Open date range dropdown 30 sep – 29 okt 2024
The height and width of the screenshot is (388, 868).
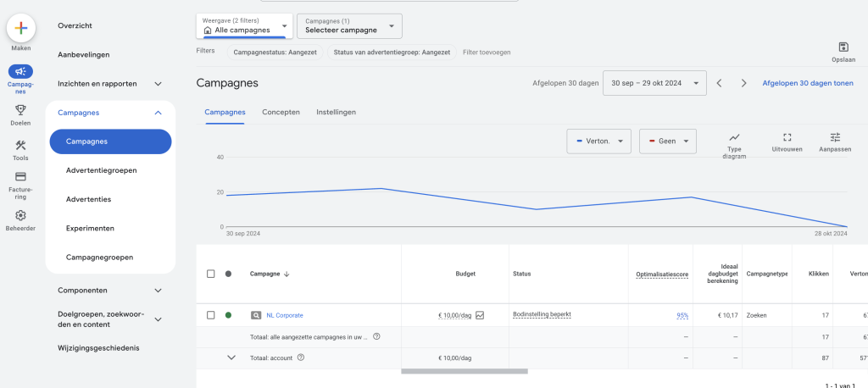click(x=654, y=83)
